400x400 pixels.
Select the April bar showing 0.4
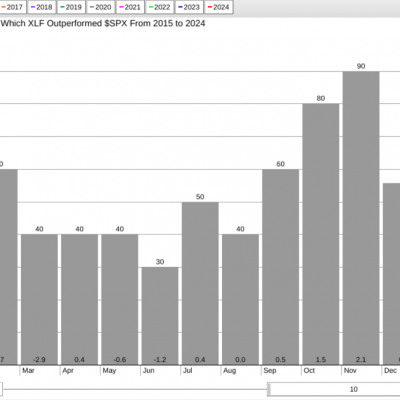click(79, 300)
